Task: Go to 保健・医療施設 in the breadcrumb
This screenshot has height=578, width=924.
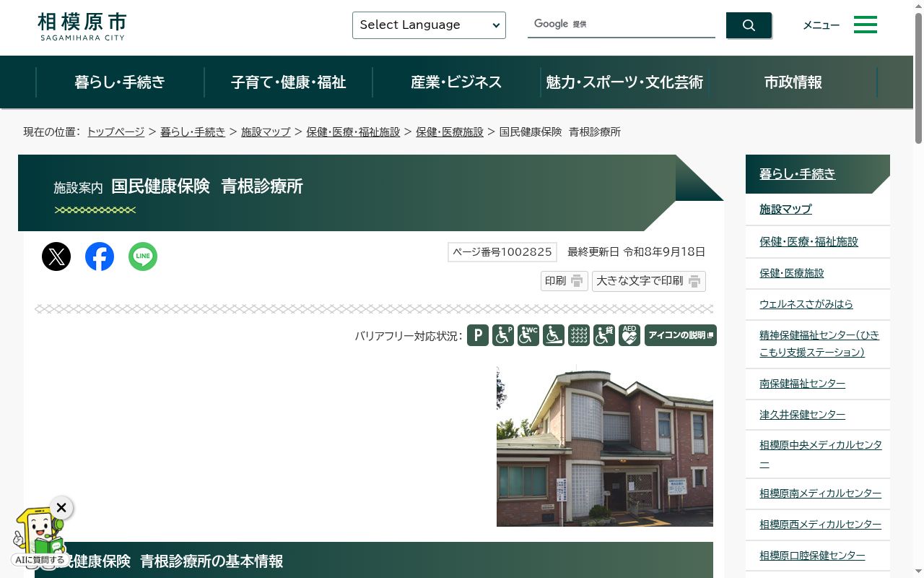Action: [x=450, y=131]
